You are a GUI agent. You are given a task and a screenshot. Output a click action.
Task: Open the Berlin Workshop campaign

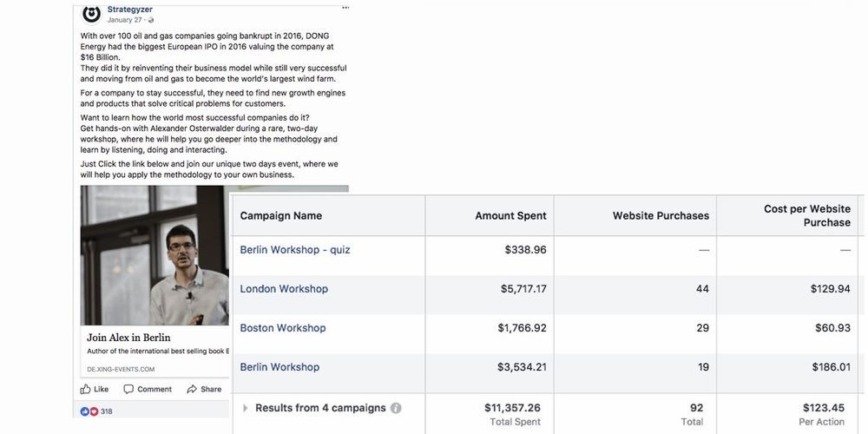tap(279, 367)
